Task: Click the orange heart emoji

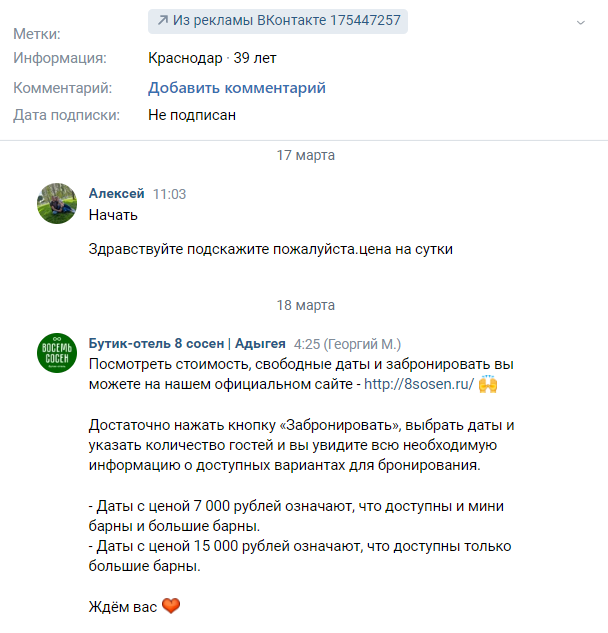Action: click(x=170, y=607)
